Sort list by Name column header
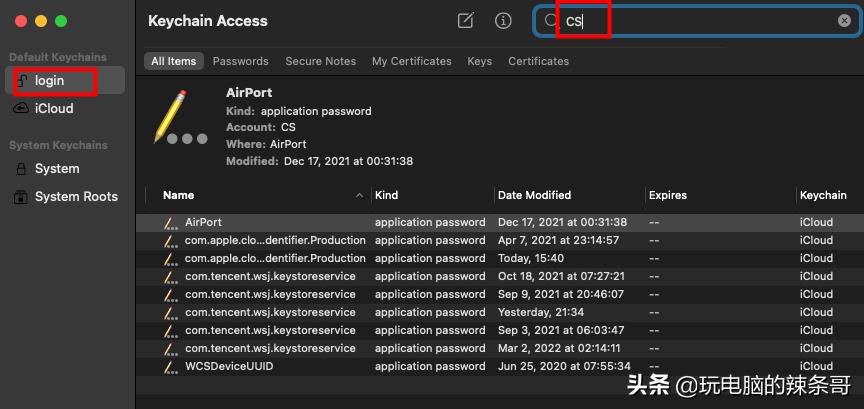Screen dimensions: 864x409 point(179,195)
